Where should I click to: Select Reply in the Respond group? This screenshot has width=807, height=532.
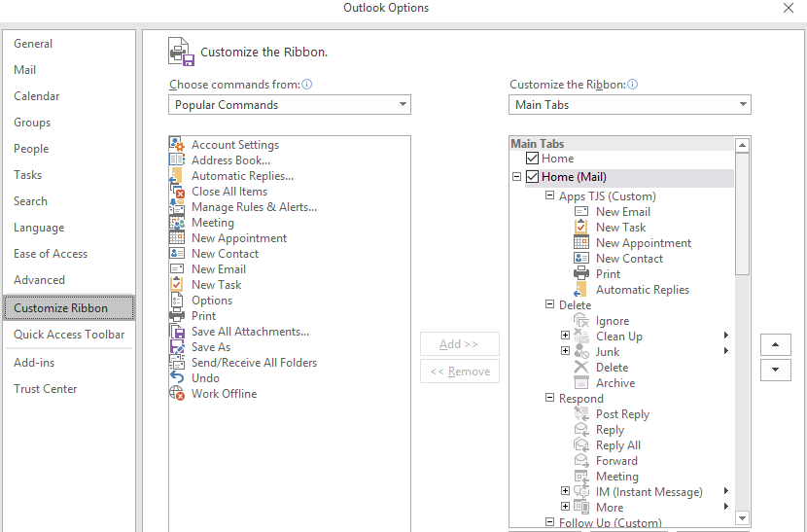610,430
